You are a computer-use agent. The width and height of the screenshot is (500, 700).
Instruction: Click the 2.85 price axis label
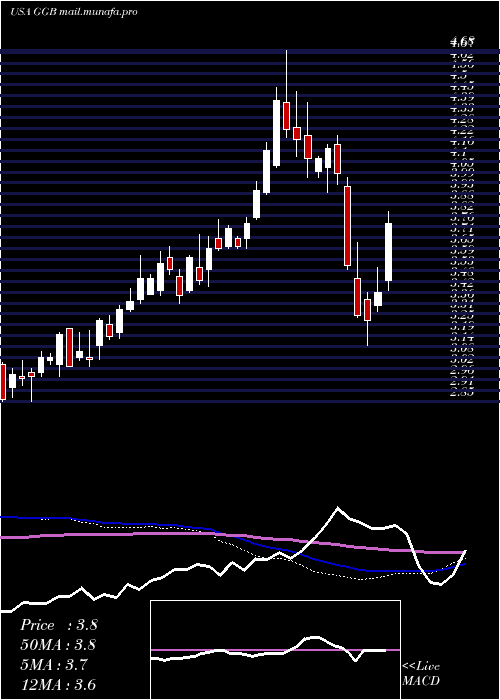(x=462, y=393)
